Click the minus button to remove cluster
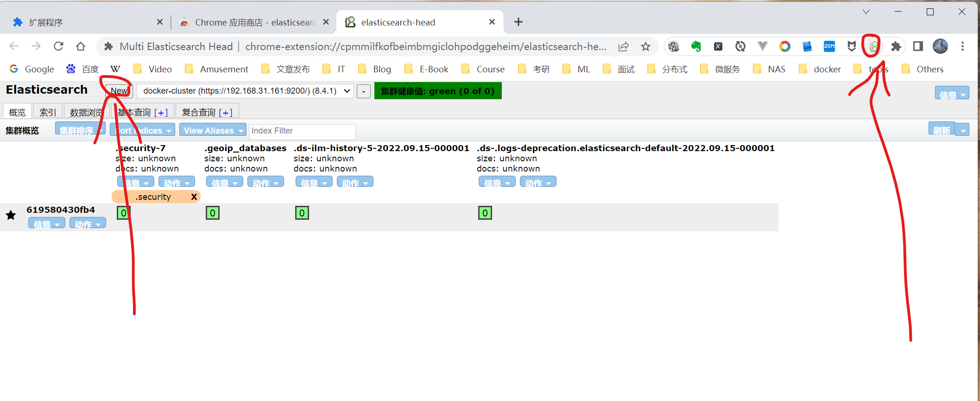Viewport: 980px width, 401px height. coord(364,91)
